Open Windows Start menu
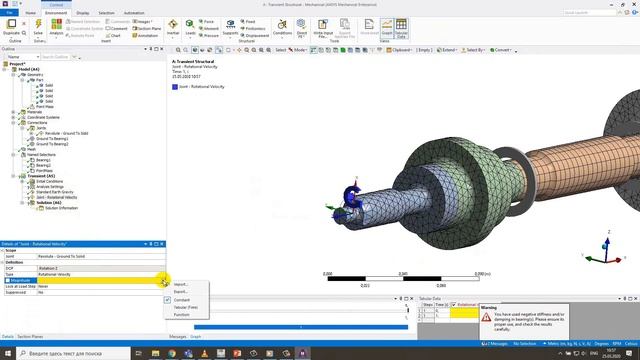Image resolution: width=640 pixels, height=360 pixels. click(7, 353)
